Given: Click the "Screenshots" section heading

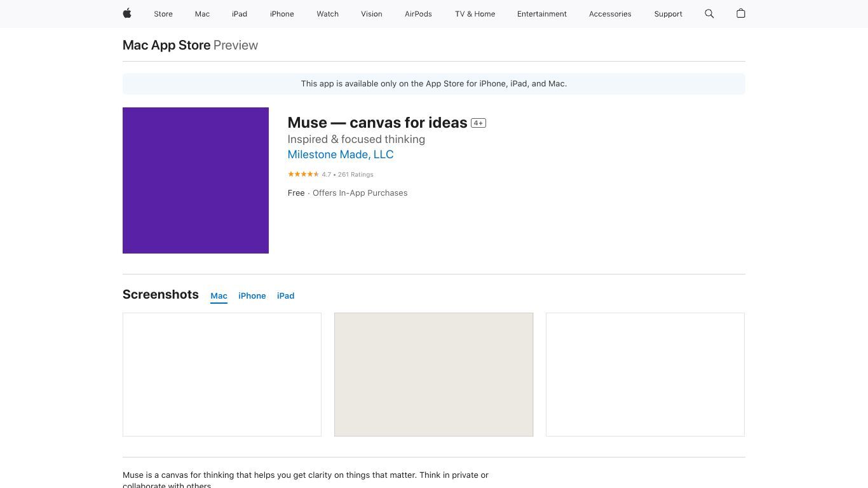Looking at the screenshot, I should pos(161,294).
